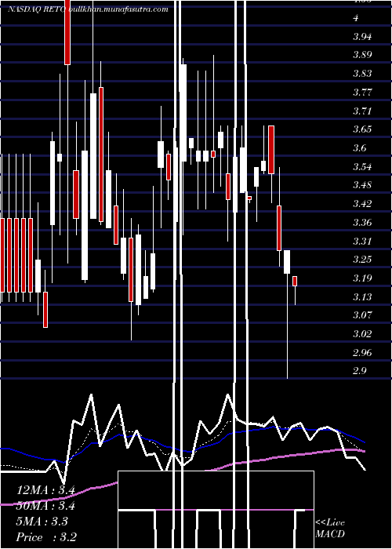Click the price axis label 3.6
392x549 pixels.
click(x=360, y=147)
